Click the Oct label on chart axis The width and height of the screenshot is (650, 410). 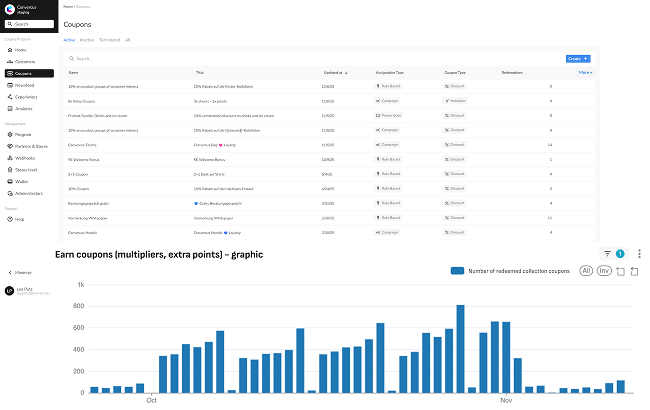[151, 400]
